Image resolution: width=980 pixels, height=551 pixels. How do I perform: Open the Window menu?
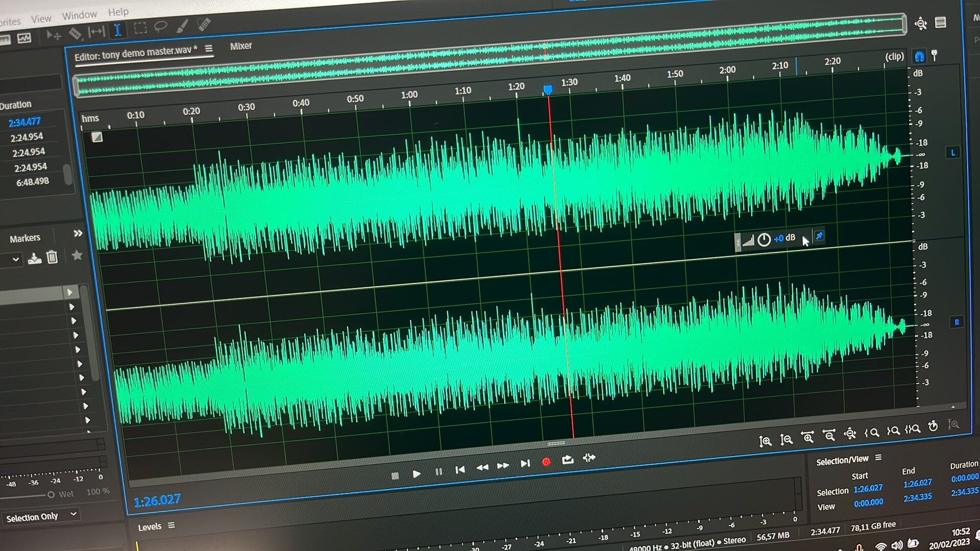point(79,15)
